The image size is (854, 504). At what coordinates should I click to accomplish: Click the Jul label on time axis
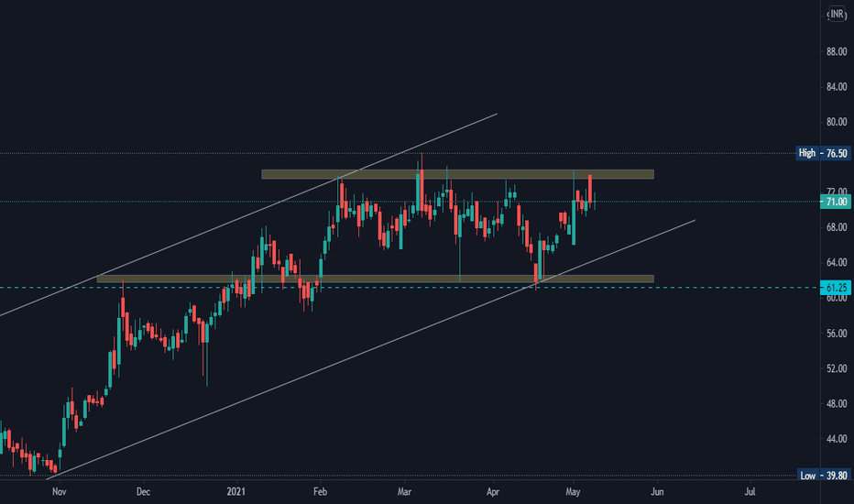pos(750,491)
